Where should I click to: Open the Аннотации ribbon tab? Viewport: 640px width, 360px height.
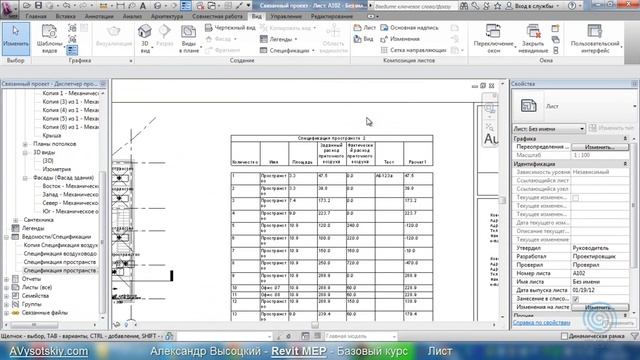99,16
